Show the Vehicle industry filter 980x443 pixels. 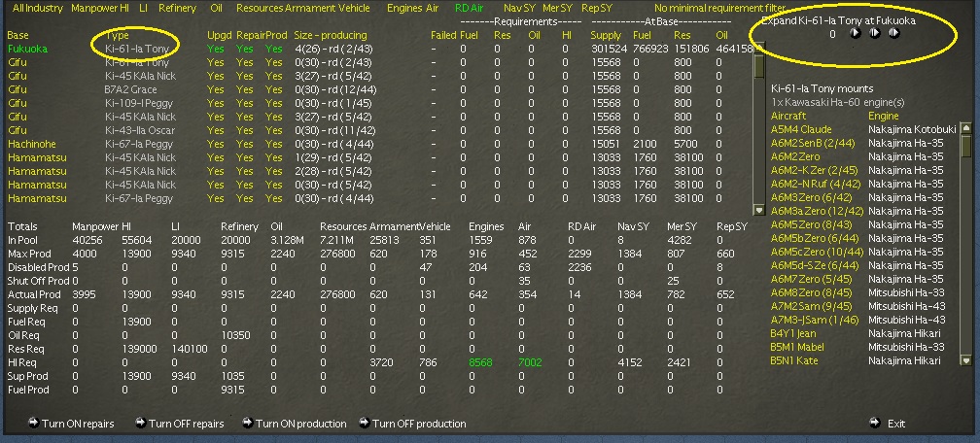click(354, 8)
